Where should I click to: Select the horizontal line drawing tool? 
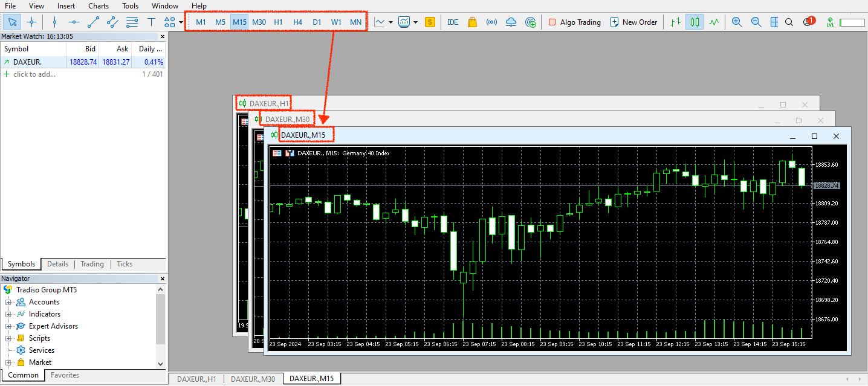point(74,22)
